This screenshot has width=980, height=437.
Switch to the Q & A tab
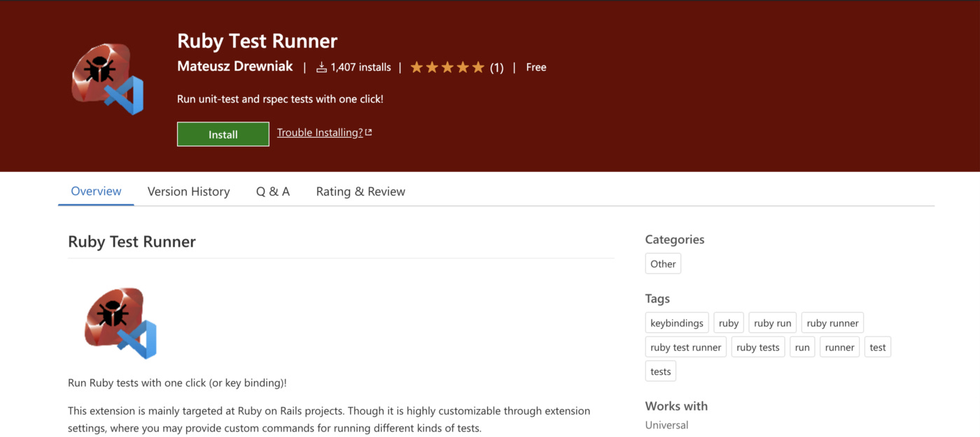273,192
